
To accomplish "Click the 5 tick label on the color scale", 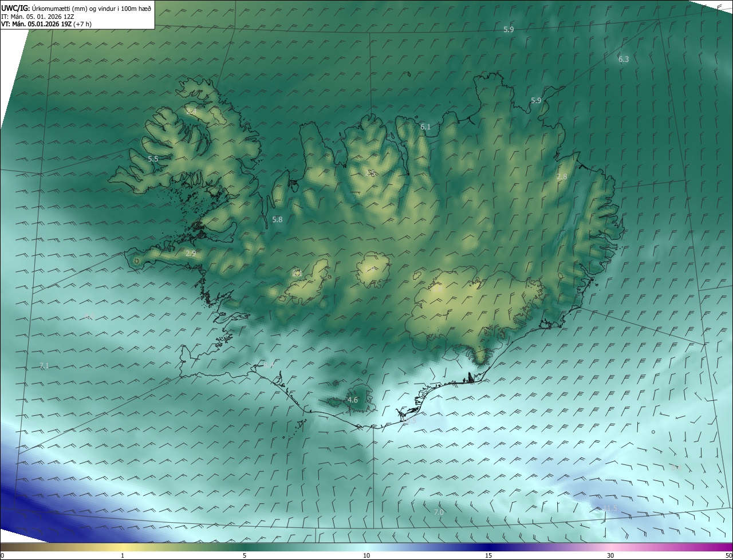I will click(x=245, y=555).
